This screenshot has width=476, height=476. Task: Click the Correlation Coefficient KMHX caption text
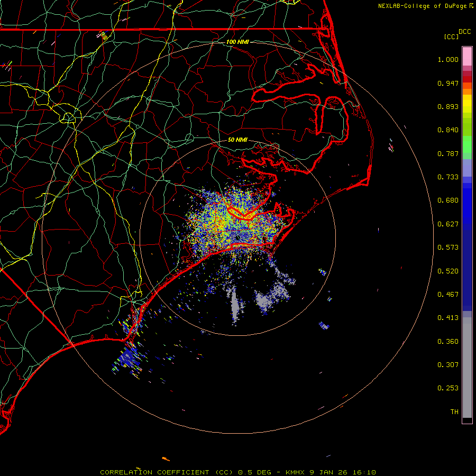click(238, 472)
